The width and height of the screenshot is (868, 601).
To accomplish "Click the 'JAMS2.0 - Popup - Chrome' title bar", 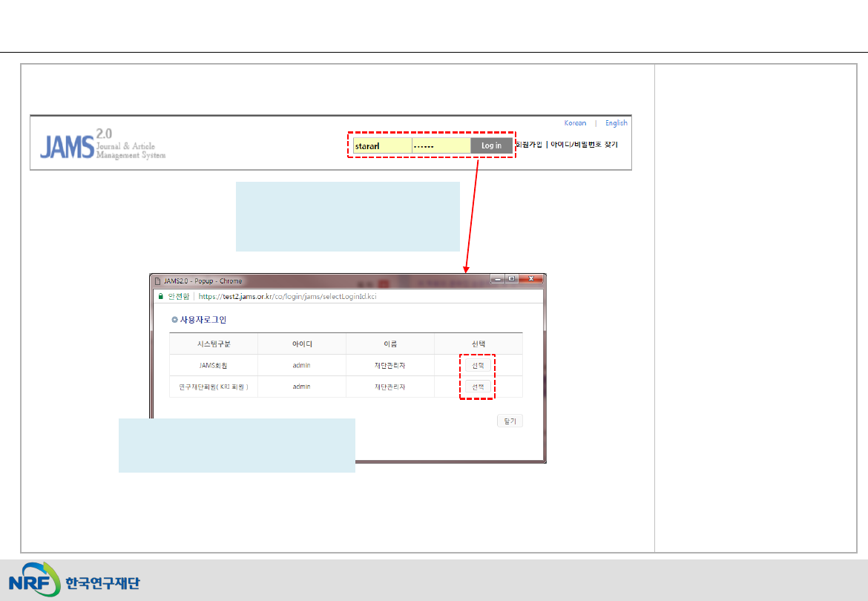I will [297, 281].
